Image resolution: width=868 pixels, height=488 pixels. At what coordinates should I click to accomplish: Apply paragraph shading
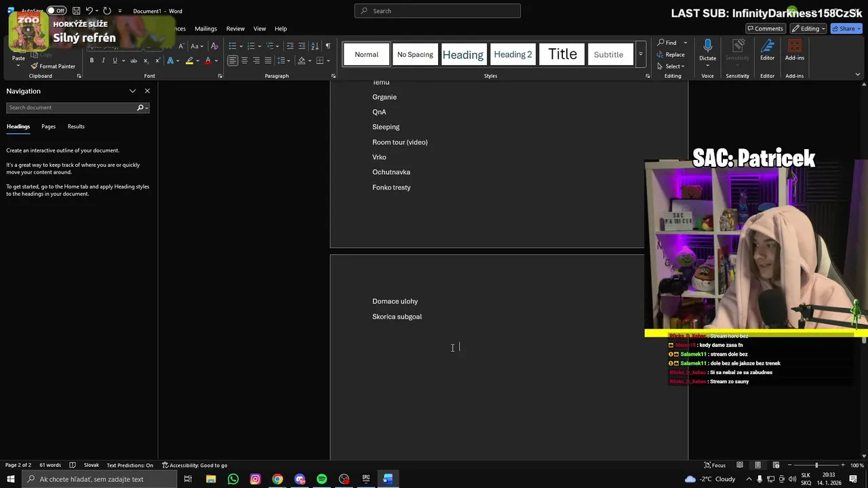tap(302, 60)
